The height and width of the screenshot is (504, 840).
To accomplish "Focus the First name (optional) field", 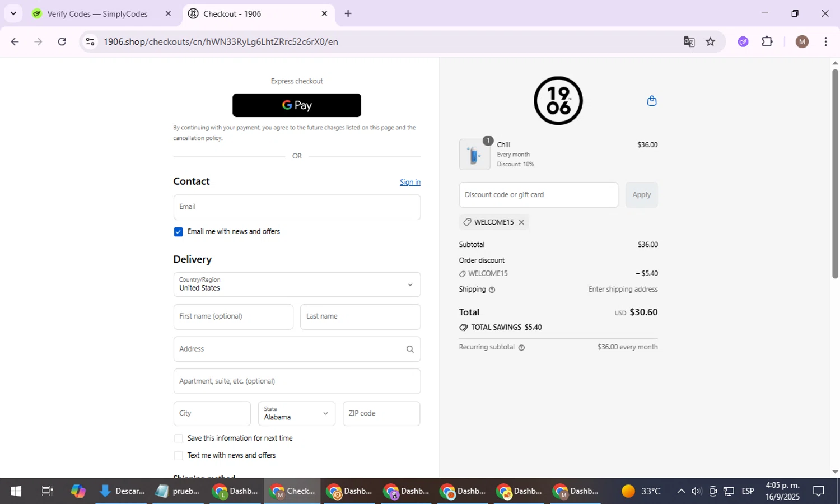I will [234, 317].
